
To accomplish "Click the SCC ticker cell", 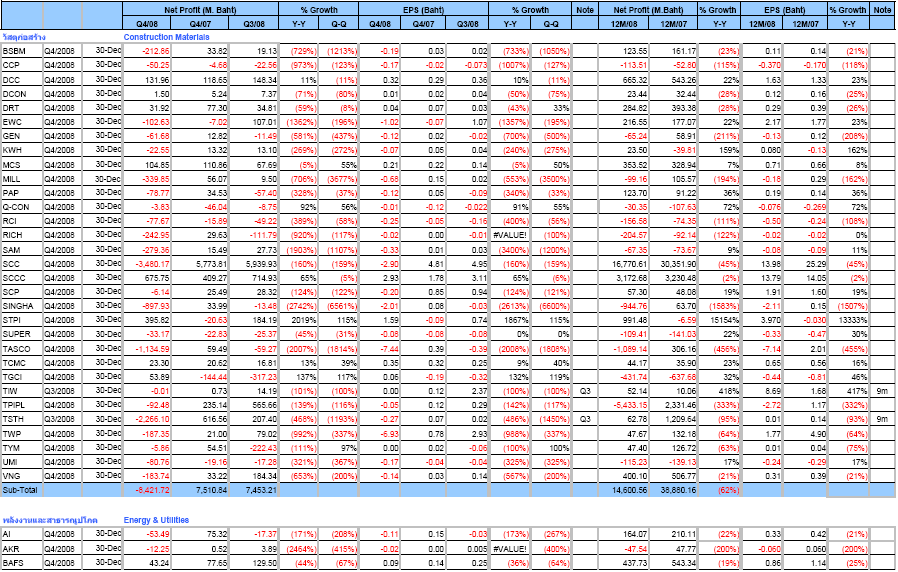I will 22,264.
